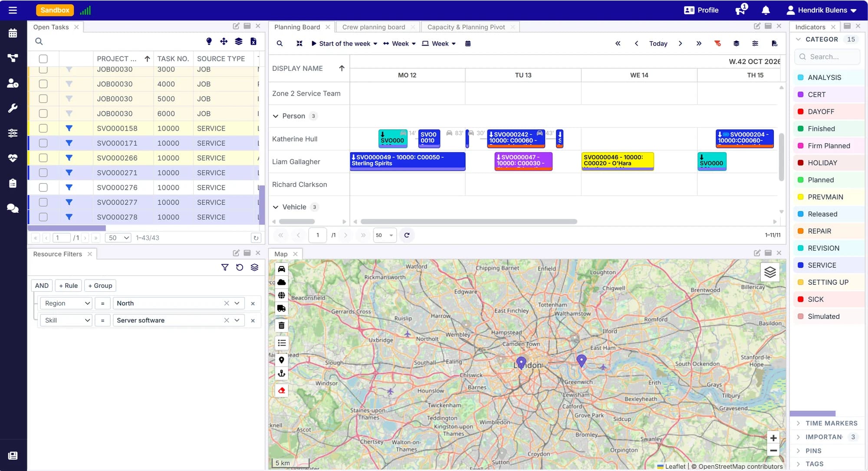Tick checkbox for SVO000266 row

[43, 158]
